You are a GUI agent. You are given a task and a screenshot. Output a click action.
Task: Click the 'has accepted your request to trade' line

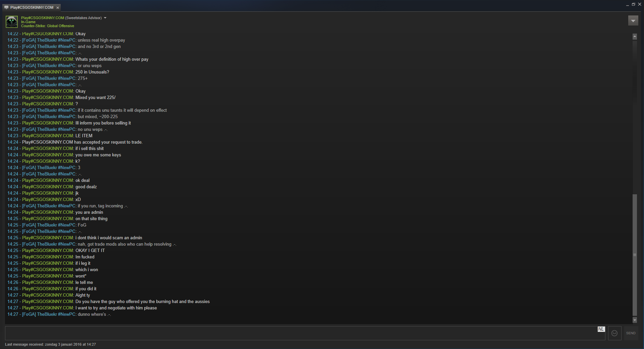pos(75,142)
